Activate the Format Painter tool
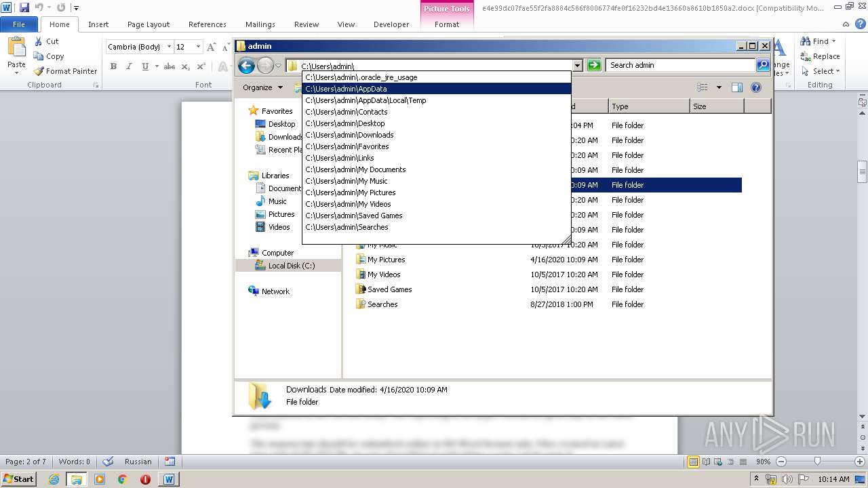 click(66, 71)
